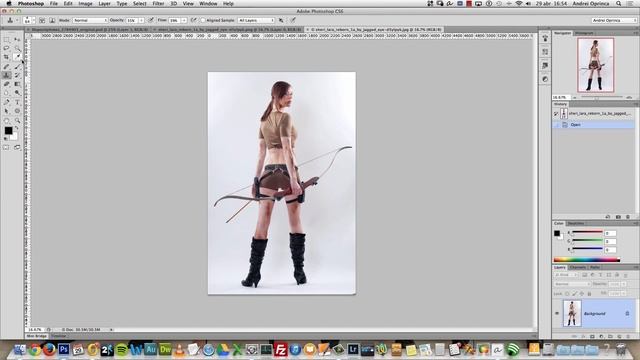Select the Crop tool

[7, 57]
